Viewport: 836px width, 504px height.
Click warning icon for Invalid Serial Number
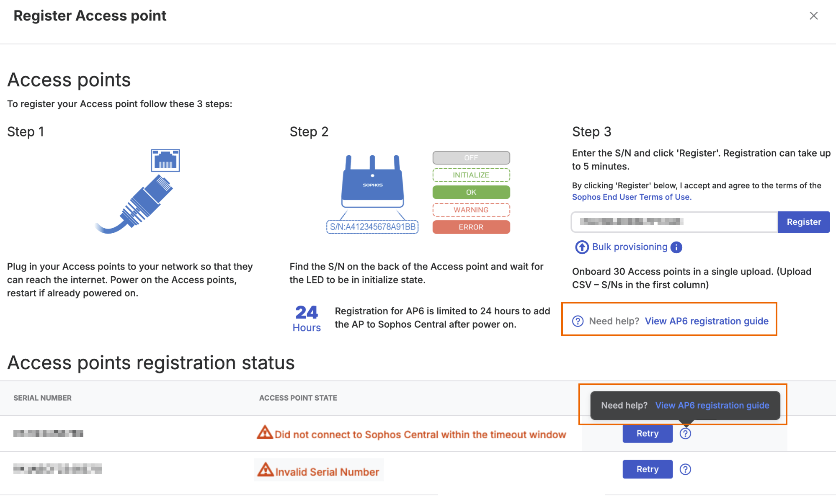point(266,470)
